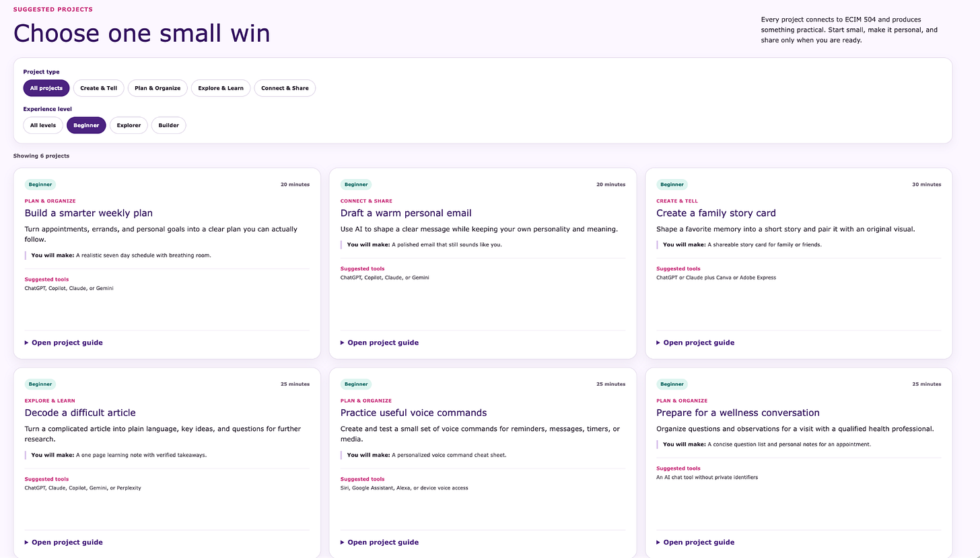Click the Beginner badge on voice commands card
This screenshot has width=980, height=558.
[x=356, y=384]
